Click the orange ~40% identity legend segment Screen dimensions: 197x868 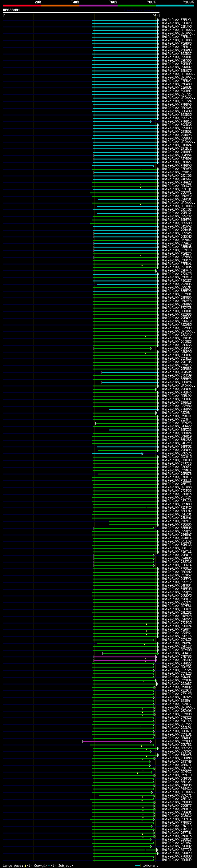point(60,6)
